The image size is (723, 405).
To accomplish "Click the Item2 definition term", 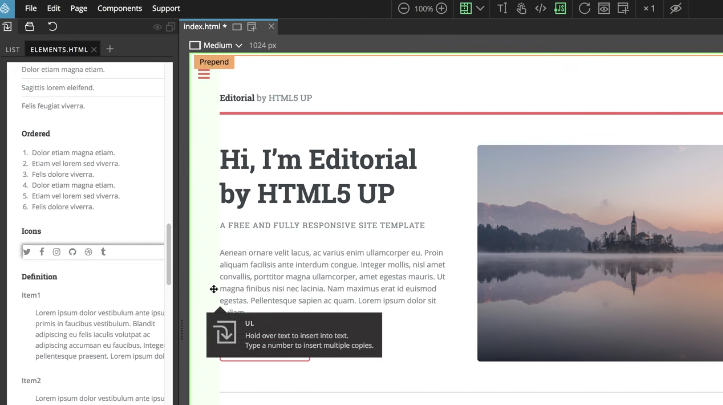I will pyautogui.click(x=31, y=381).
